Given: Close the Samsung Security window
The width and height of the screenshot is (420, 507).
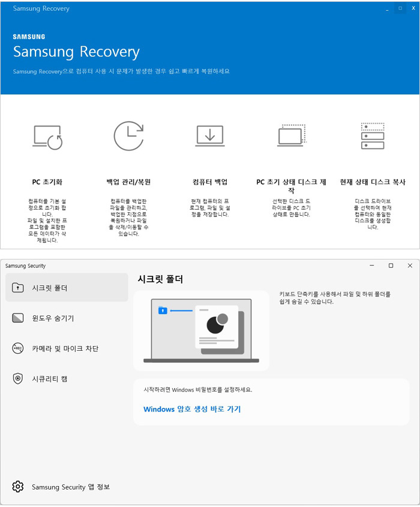Looking at the screenshot, I should click(x=410, y=266).
